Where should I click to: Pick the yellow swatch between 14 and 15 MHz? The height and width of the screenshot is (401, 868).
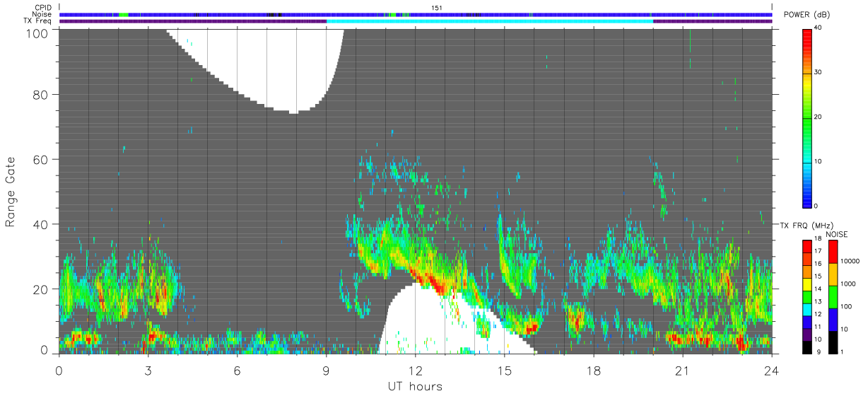[x=807, y=284]
